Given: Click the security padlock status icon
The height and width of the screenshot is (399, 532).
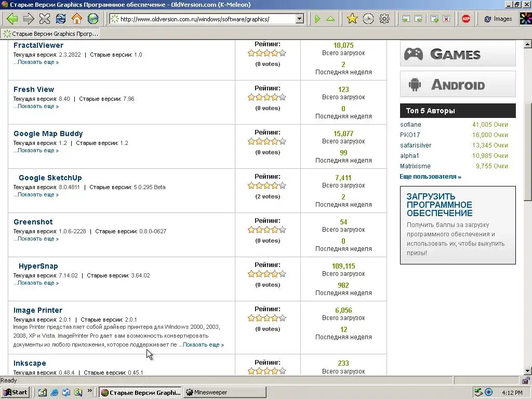Looking at the screenshot, I should pyautogui.click(x=526, y=380).
